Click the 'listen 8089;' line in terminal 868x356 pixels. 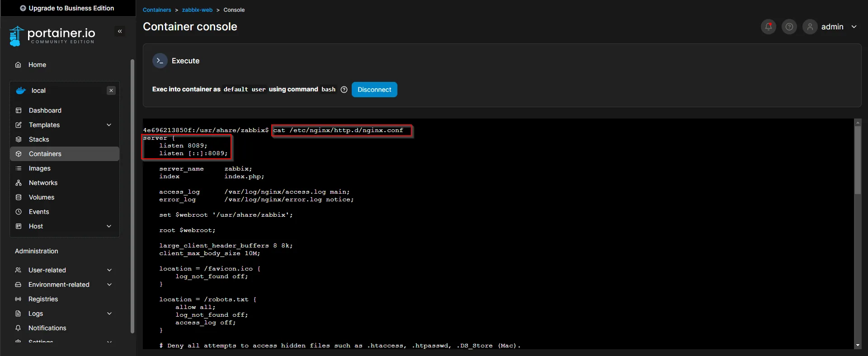click(183, 146)
